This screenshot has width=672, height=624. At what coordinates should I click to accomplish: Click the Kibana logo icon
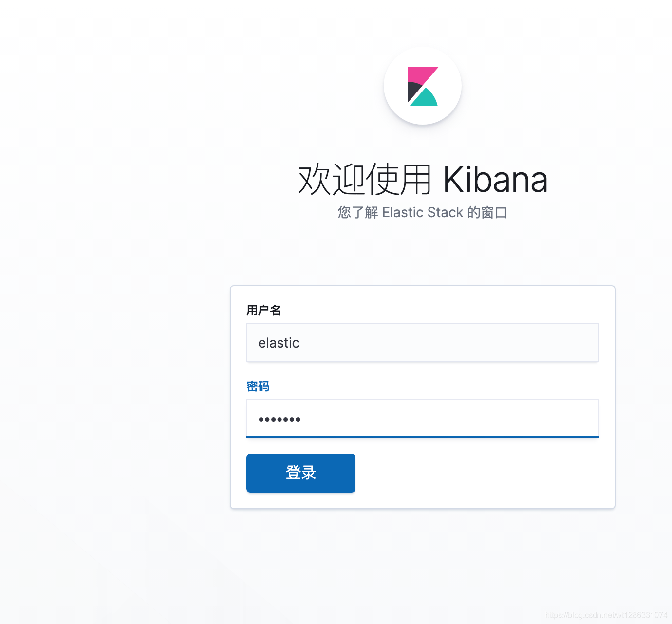pyautogui.click(x=423, y=87)
